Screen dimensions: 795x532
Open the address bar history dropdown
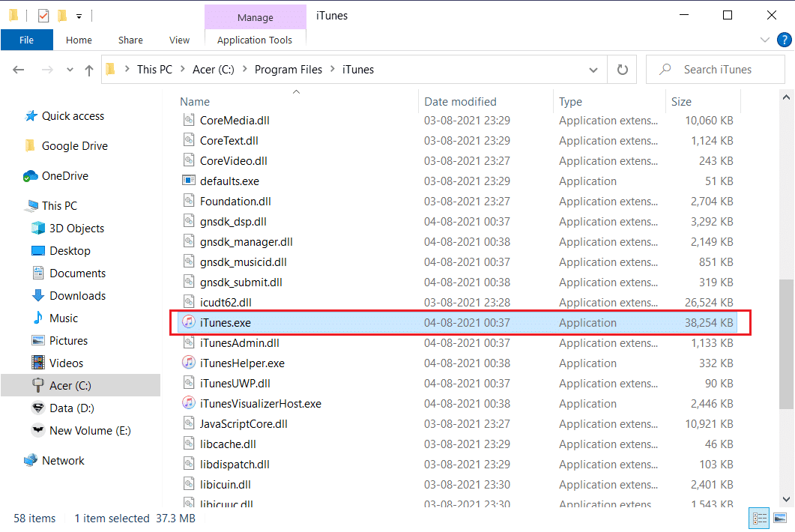coord(593,69)
